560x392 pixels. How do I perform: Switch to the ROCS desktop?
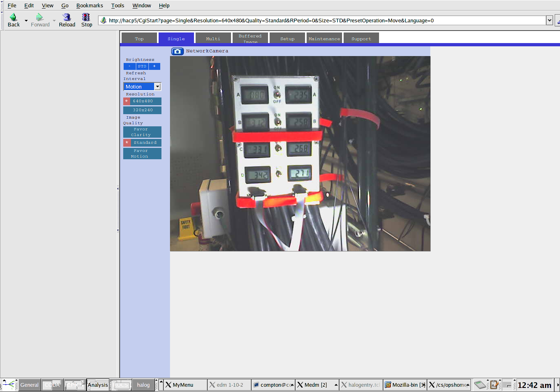[x=121, y=385]
